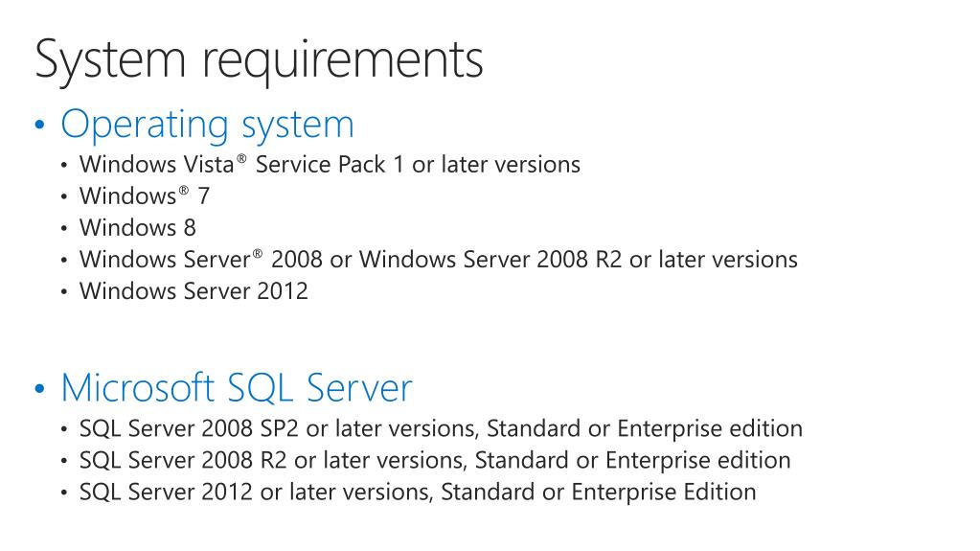Click the registered mark before the 7

click(184, 190)
